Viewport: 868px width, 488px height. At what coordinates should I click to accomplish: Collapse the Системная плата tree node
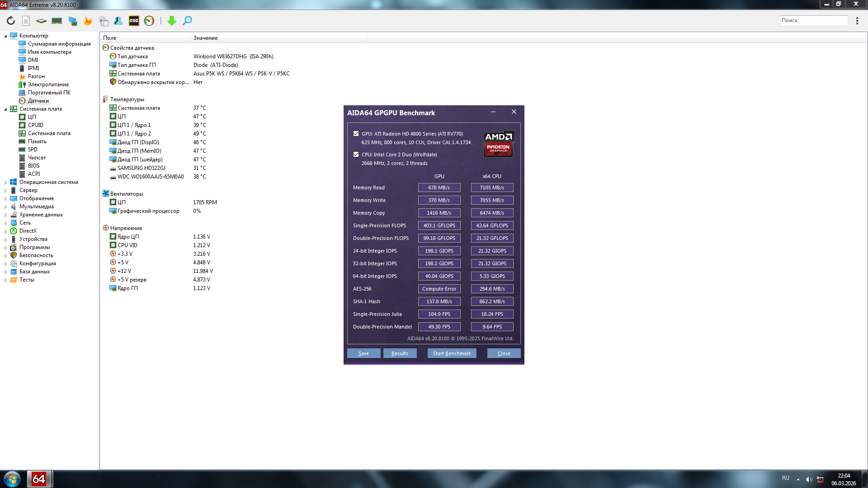pos(5,109)
